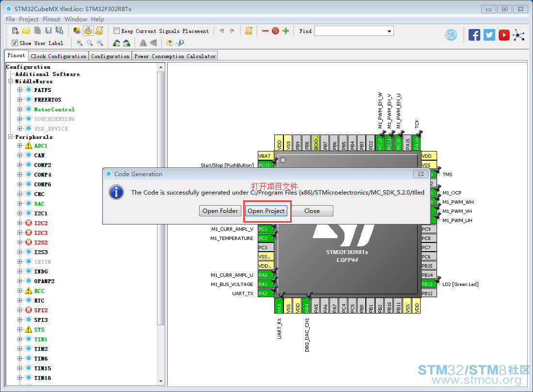This screenshot has height=392, width=533.
Task: Expand the RCC peripheral node
Action: point(20,291)
